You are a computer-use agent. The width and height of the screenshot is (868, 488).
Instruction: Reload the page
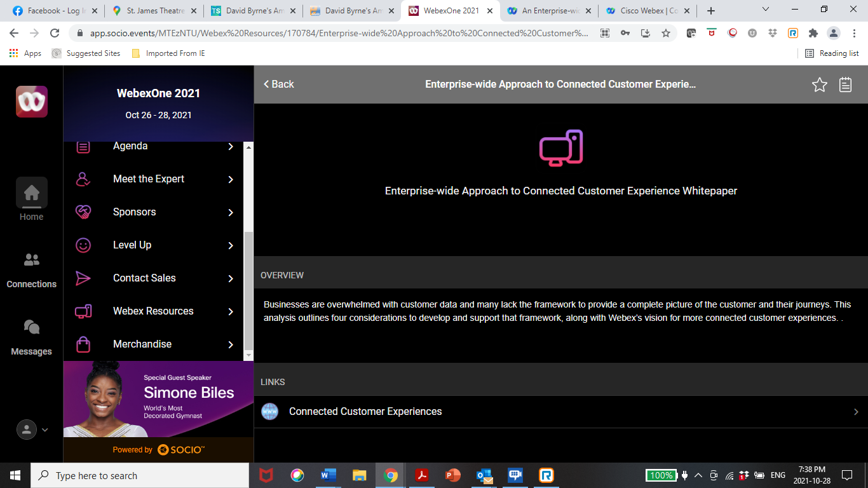click(55, 33)
